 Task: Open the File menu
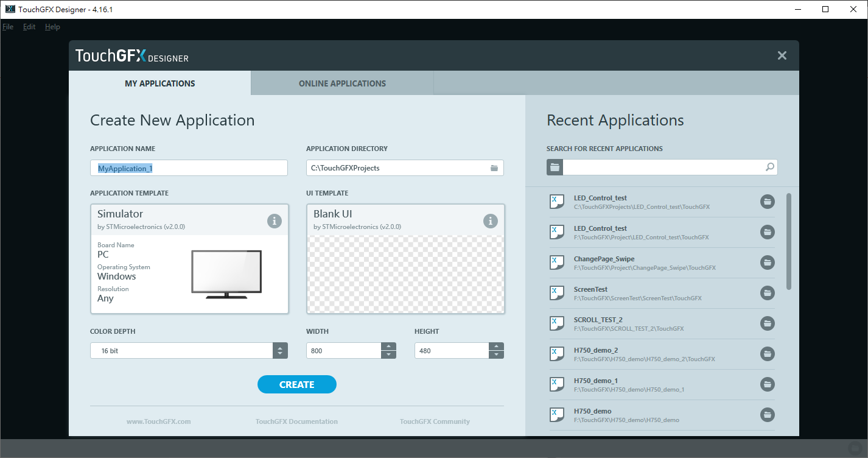click(8, 27)
